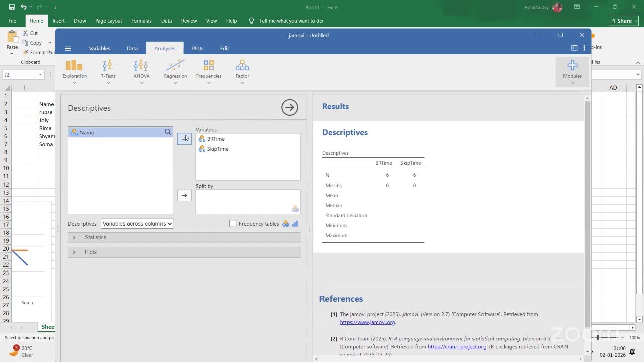Toggle the jamovi results panel mode icon

pos(574,48)
